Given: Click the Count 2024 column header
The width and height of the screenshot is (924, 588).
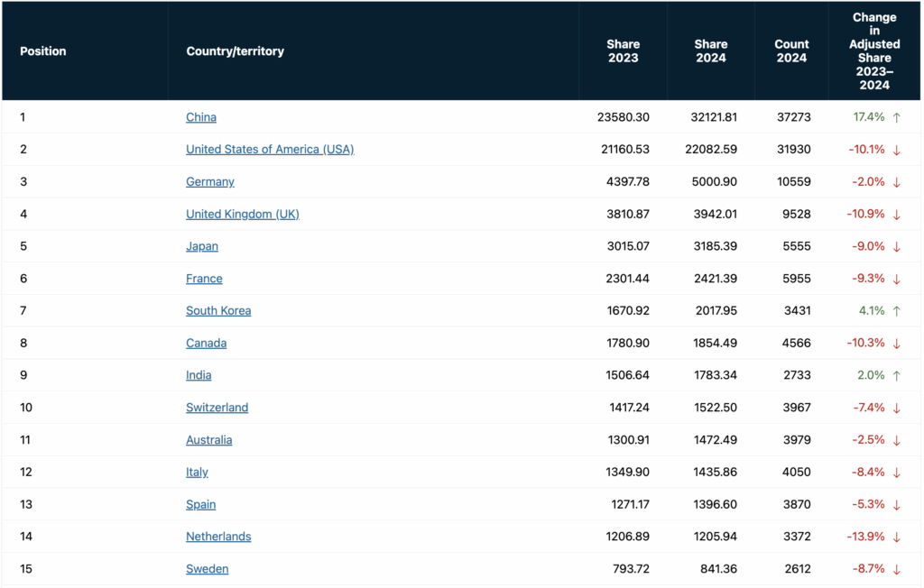Looking at the screenshot, I should point(791,51).
